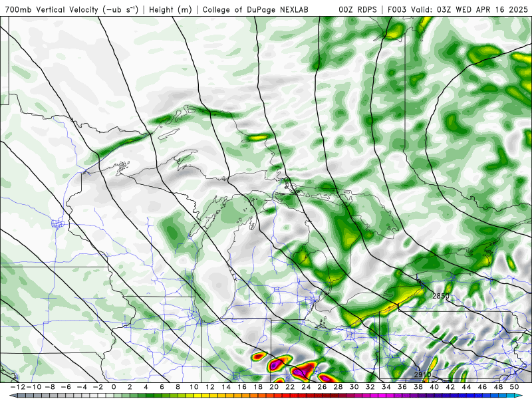This screenshot has width=532, height=399.
Task: Click the colorbar tick label 6
Action: click(162, 387)
